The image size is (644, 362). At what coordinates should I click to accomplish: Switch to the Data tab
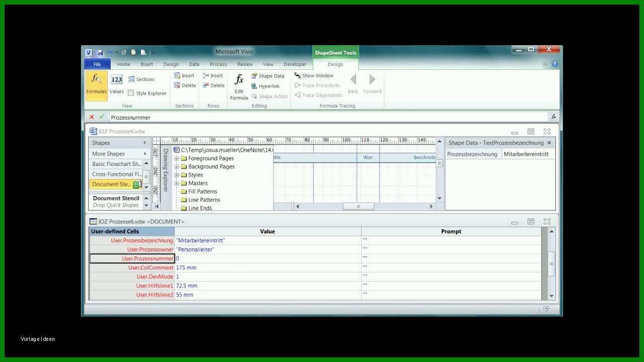coord(194,64)
